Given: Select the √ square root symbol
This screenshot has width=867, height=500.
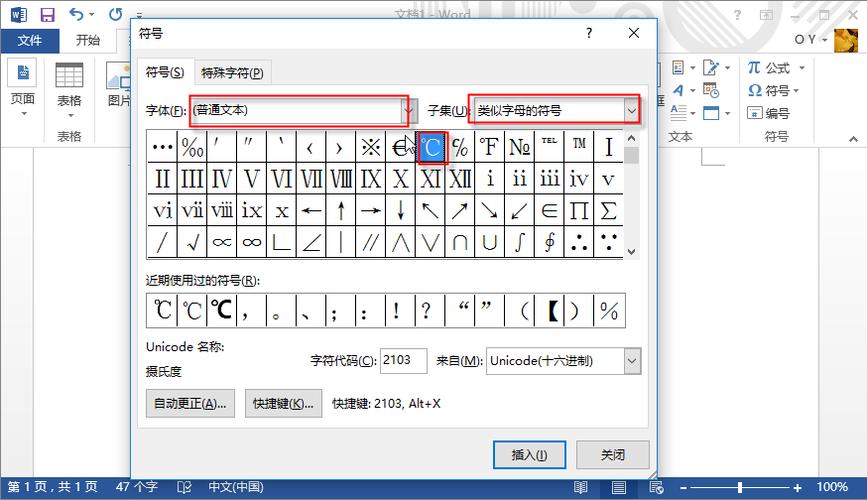Looking at the screenshot, I should pos(192,242).
